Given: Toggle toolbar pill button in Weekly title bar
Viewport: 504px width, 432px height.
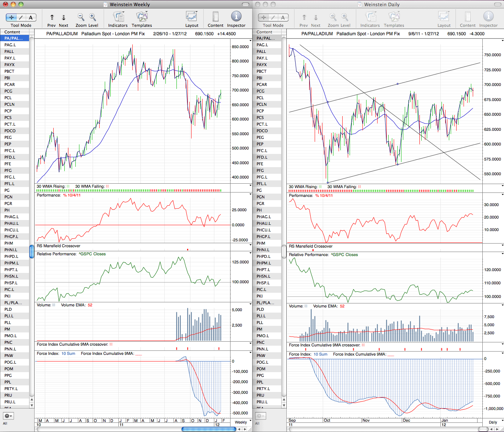Looking at the screenshot, I should 246,4.
